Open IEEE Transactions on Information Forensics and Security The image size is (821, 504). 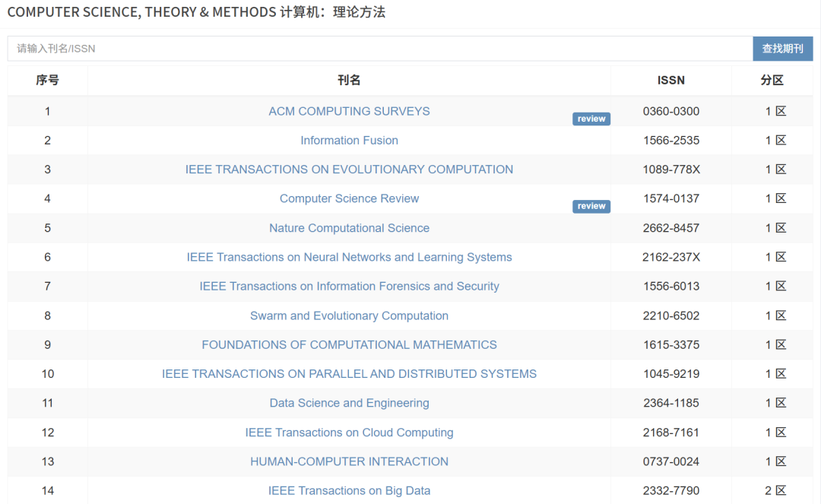(x=349, y=287)
